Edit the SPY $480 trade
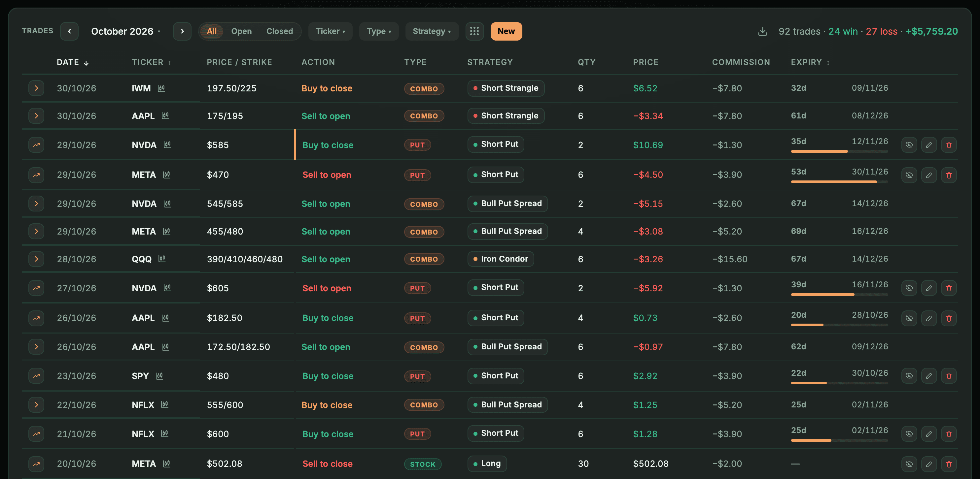 [928, 376]
